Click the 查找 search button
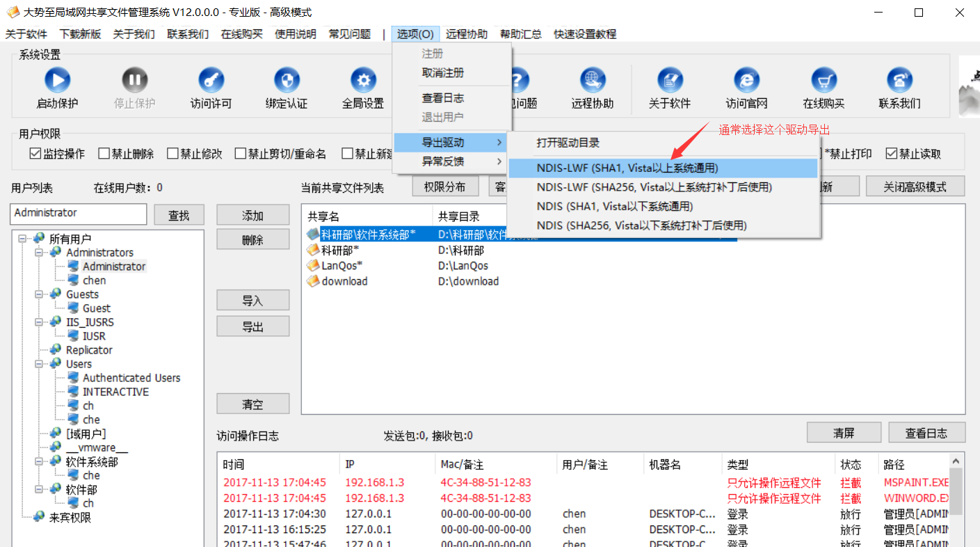The height and width of the screenshot is (547, 980). click(179, 216)
